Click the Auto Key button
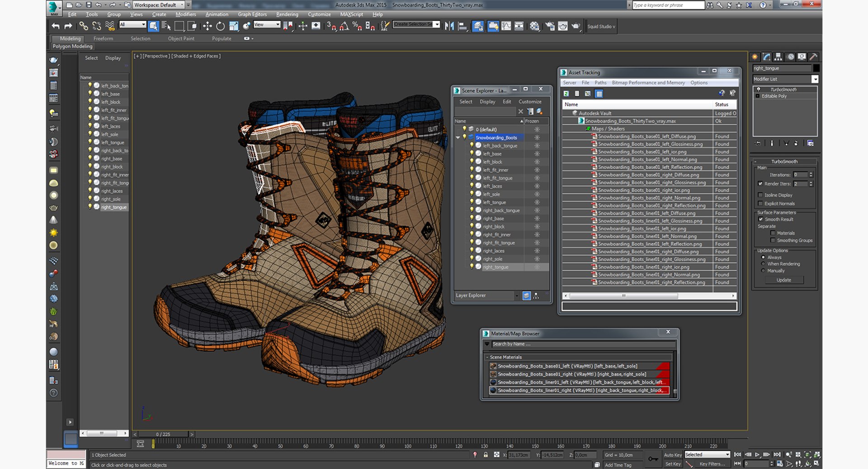This screenshot has height=469, width=868. point(673,455)
